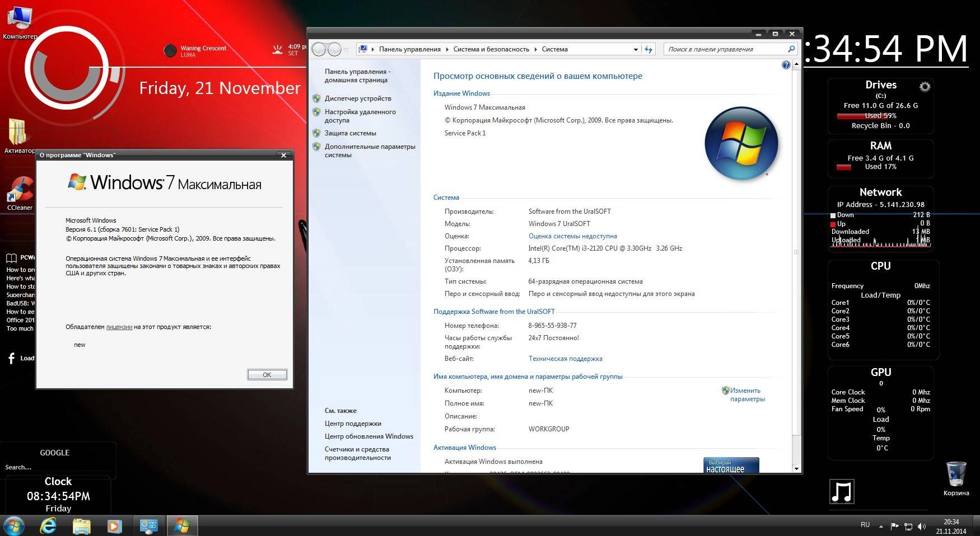The height and width of the screenshot is (536, 980).
Task: Click the forward navigation arrow
Action: tap(334, 49)
